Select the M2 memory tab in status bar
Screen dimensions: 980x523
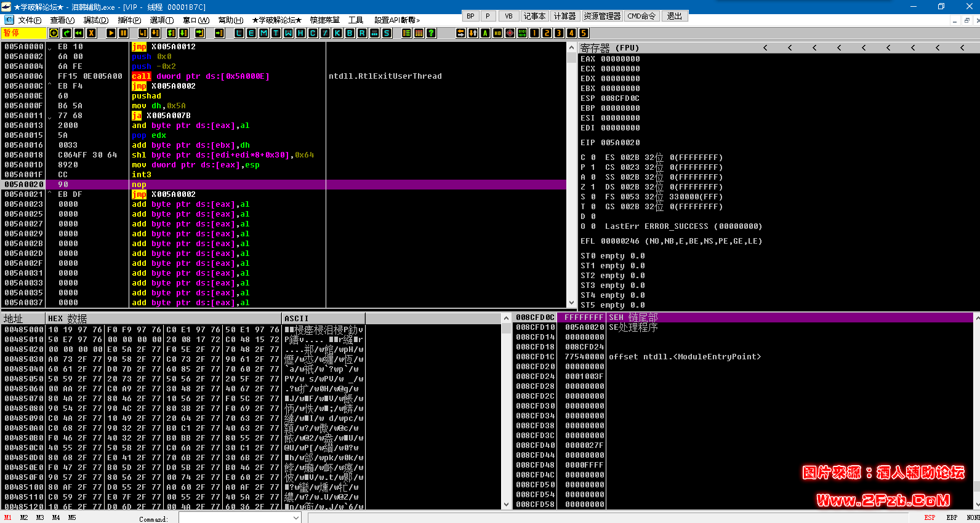click(24, 518)
